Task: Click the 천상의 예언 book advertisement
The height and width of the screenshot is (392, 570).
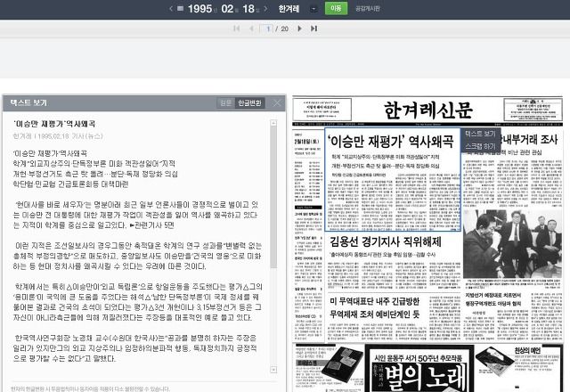Action: (x=519, y=368)
